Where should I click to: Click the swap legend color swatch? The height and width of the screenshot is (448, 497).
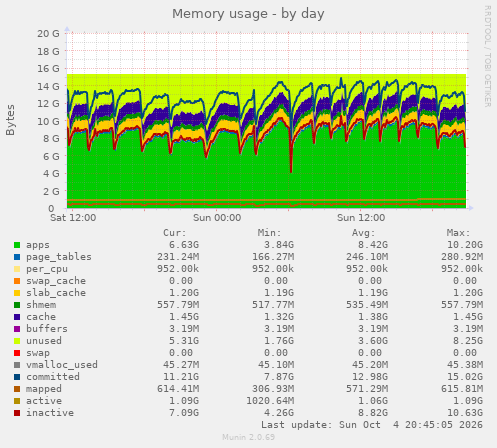pos(17,353)
